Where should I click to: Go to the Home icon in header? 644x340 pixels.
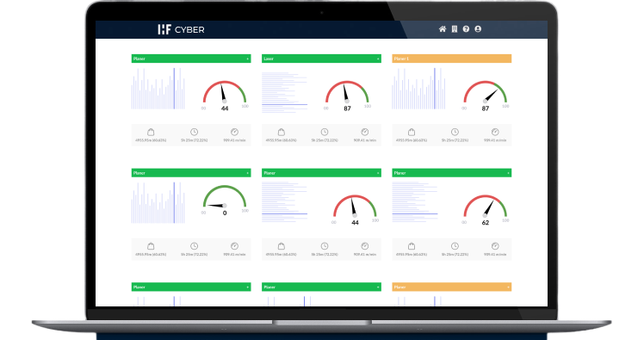[443, 29]
